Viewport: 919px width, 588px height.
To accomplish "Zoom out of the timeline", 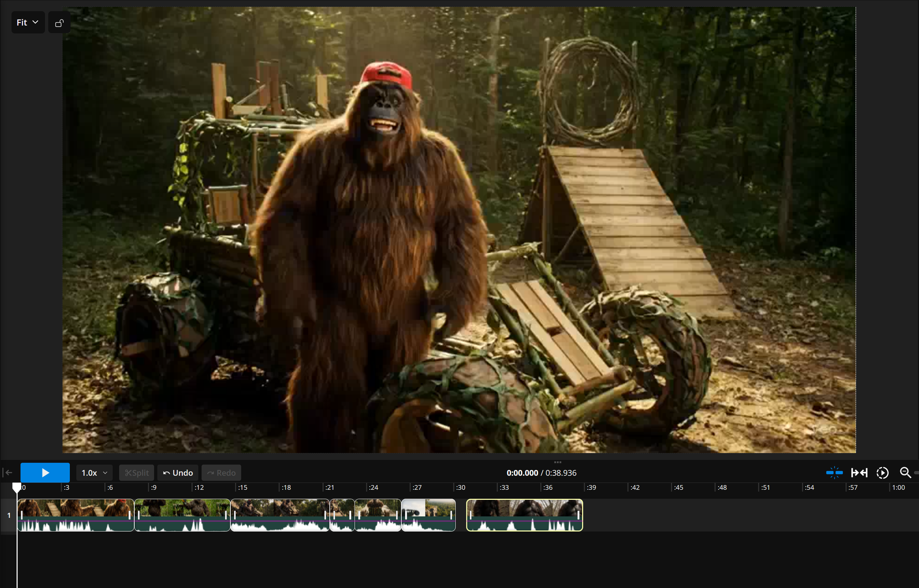I will pos(905,472).
